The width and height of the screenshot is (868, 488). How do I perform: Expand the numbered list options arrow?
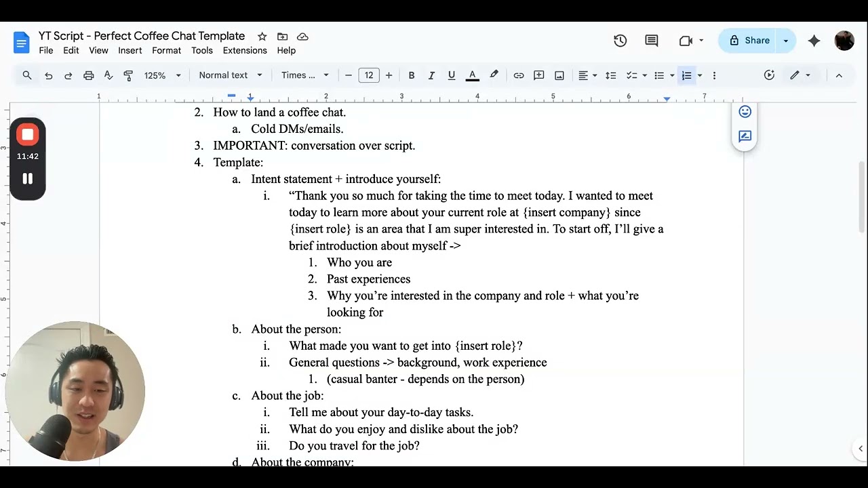click(x=700, y=75)
